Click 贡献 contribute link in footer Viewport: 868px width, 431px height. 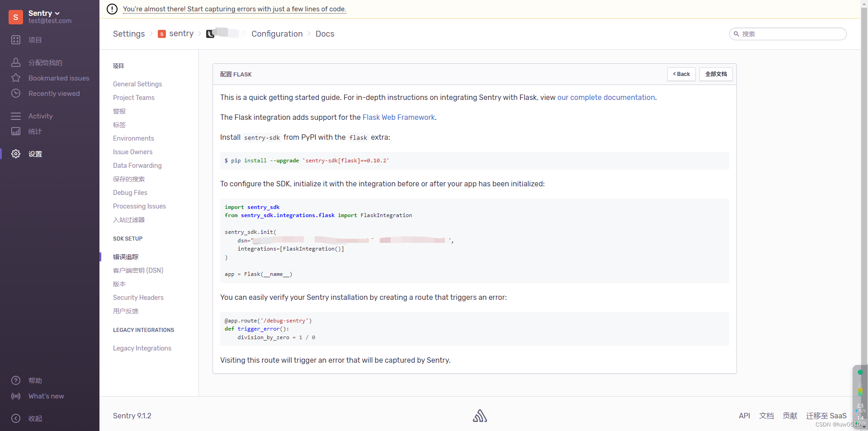pyautogui.click(x=790, y=416)
